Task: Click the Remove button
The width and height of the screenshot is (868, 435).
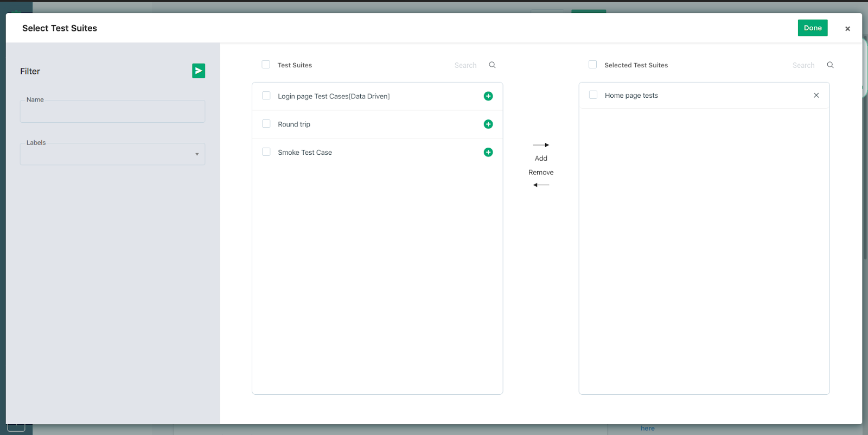Action: tap(541, 173)
